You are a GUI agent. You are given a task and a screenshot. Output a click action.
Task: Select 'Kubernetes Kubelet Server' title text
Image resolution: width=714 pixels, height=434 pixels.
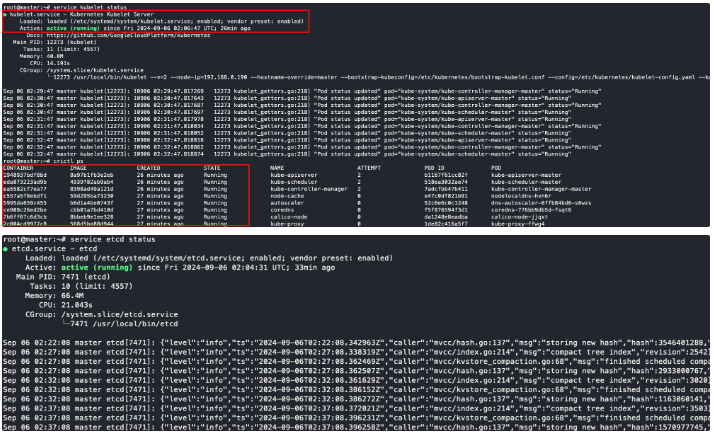click(x=112, y=15)
